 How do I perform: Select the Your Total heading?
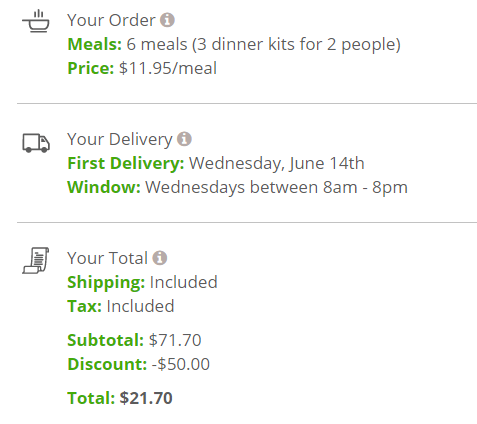coord(107,258)
